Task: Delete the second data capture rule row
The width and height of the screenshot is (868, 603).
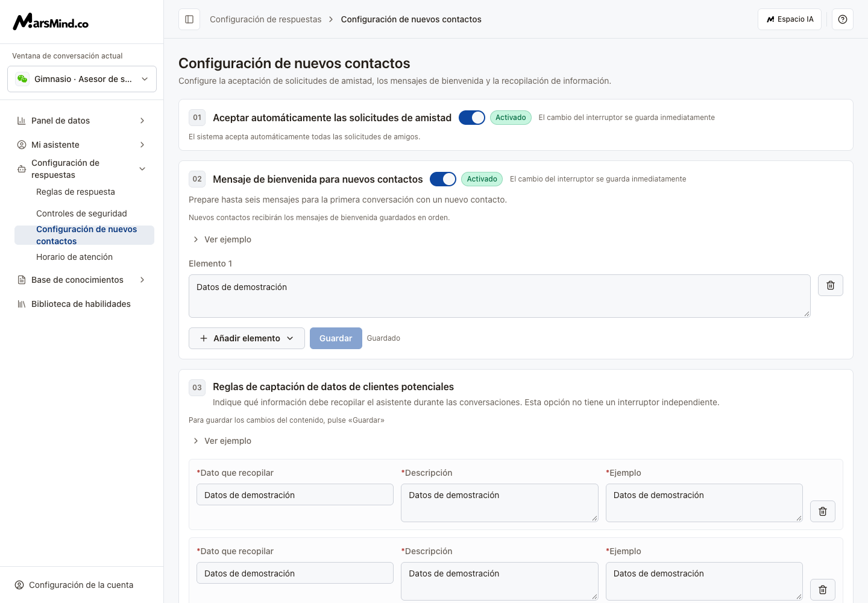Action: (x=823, y=590)
